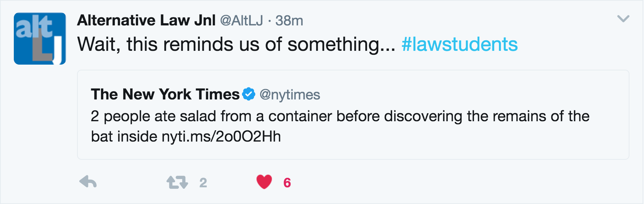Open the tweet options chevron menu
The image size is (644, 204).
tap(623, 19)
